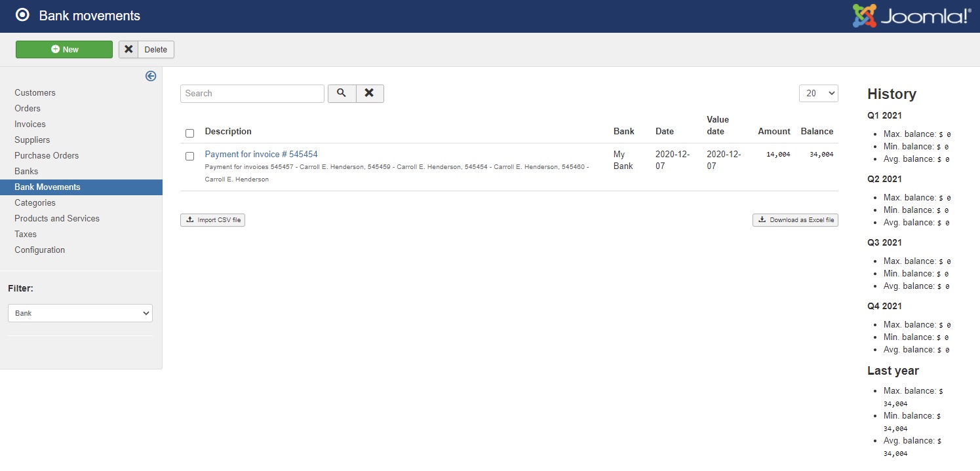Click the clear search X icon
This screenshot has width=980, height=471.
coord(369,93)
